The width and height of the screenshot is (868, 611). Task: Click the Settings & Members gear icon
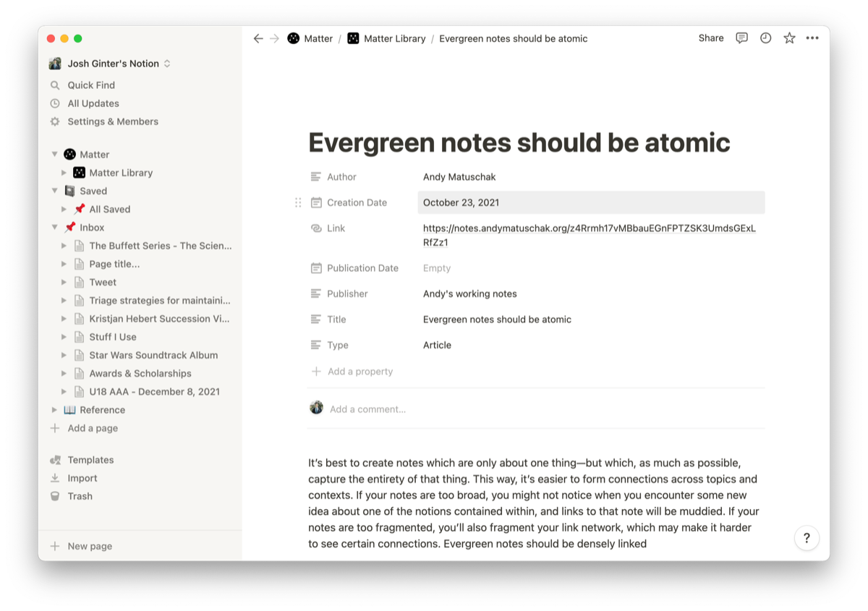(55, 121)
